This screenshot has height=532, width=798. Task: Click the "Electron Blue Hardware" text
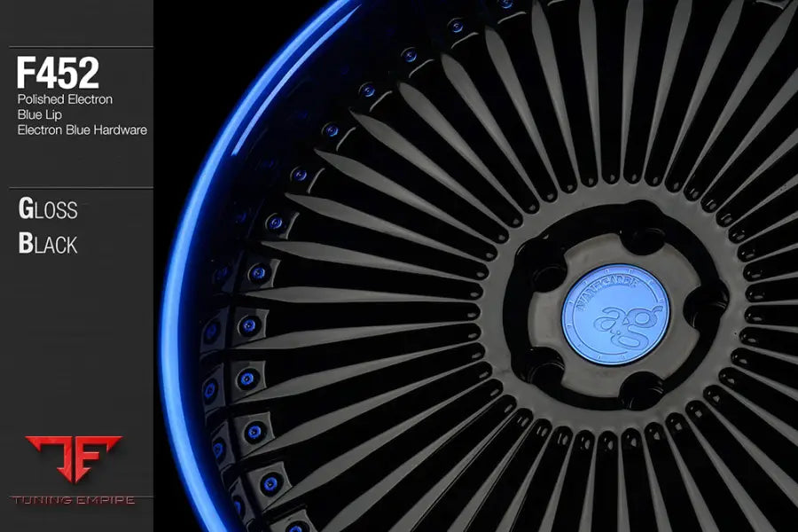pyautogui.click(x=82, y=129)
